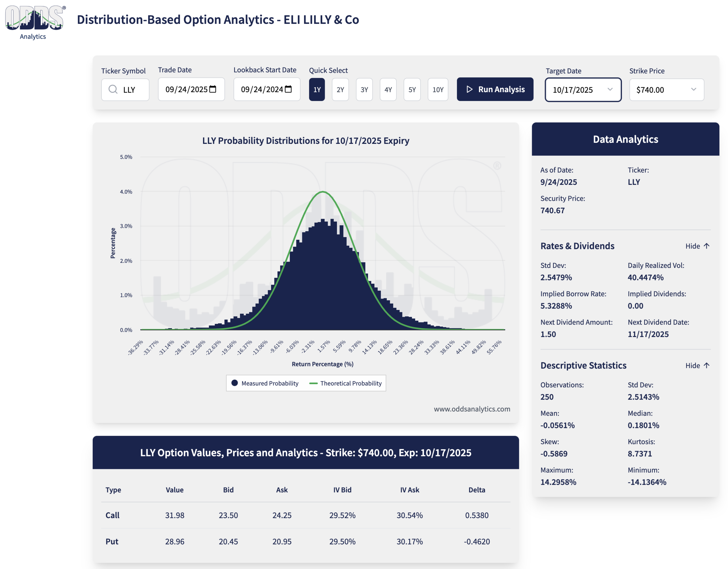The image size is (728, 569).
Task: Select the 5Y lookback period
Action: click(x=412, y=90)
